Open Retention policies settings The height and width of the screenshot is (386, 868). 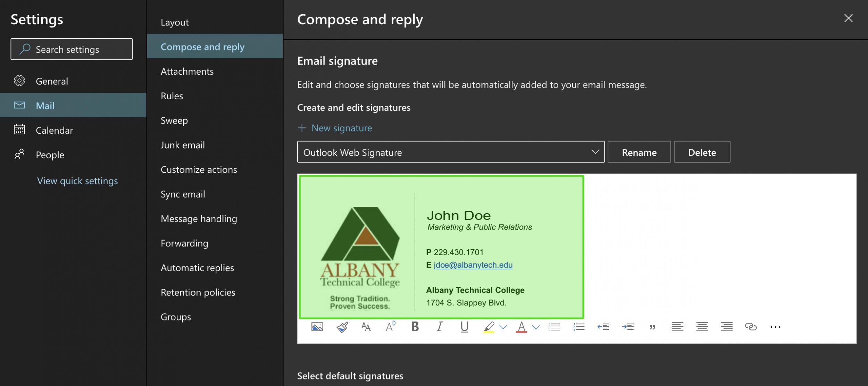pos(215,292)
